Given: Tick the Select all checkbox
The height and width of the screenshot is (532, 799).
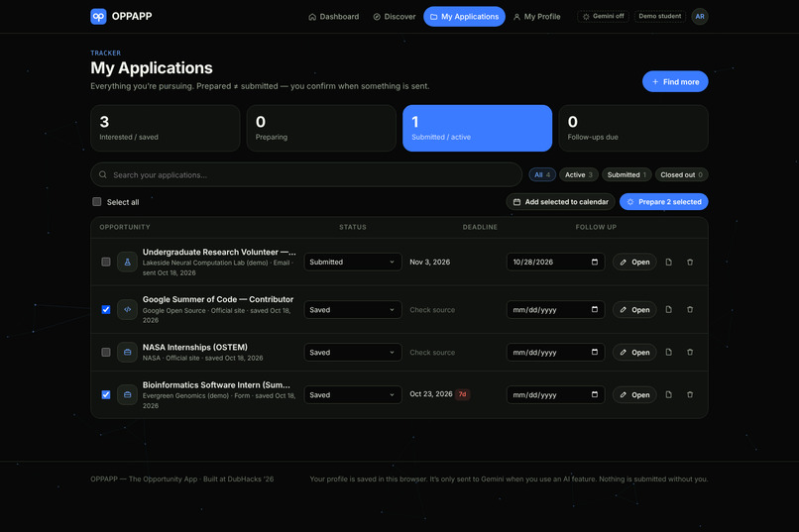Looking at the screenshot, I should [97, 201].
